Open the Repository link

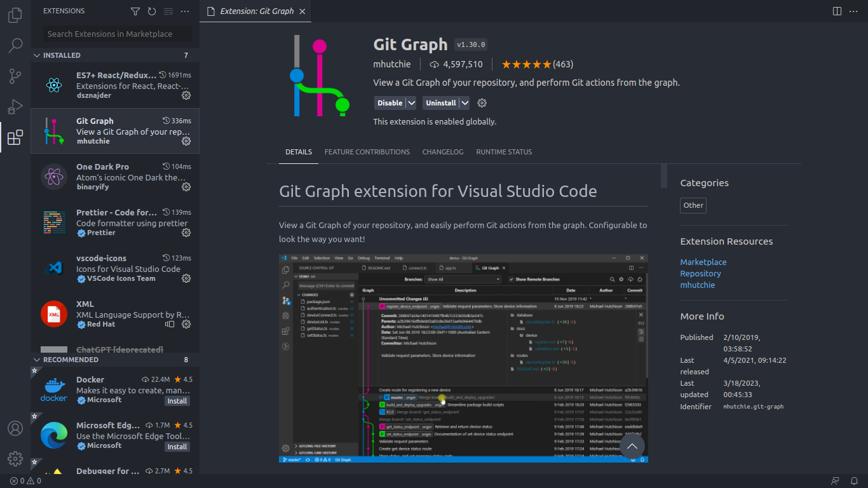pos(700,273)
